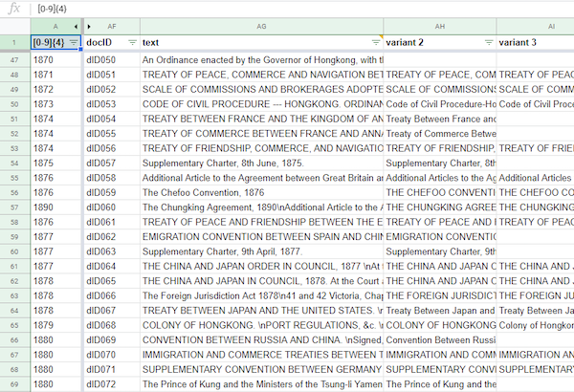Click cell dID070
The height and width of the screenshot is (392, 574).
(112, 355)
